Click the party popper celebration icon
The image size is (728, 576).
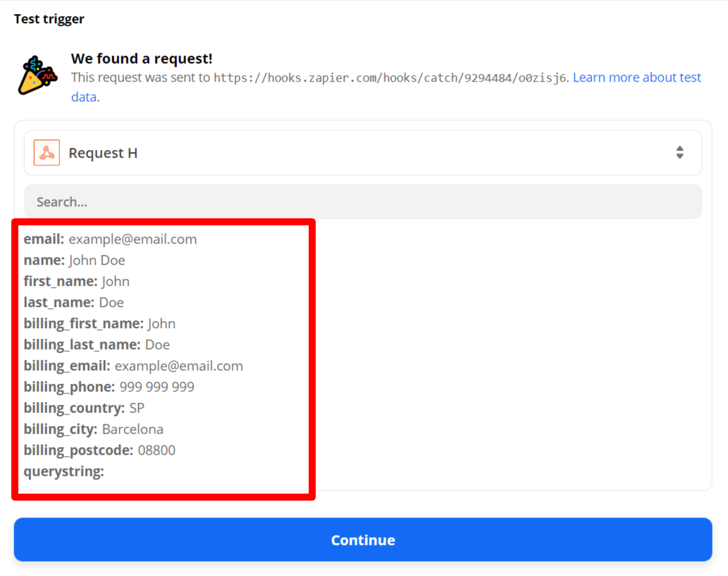[x=37, y=75]
